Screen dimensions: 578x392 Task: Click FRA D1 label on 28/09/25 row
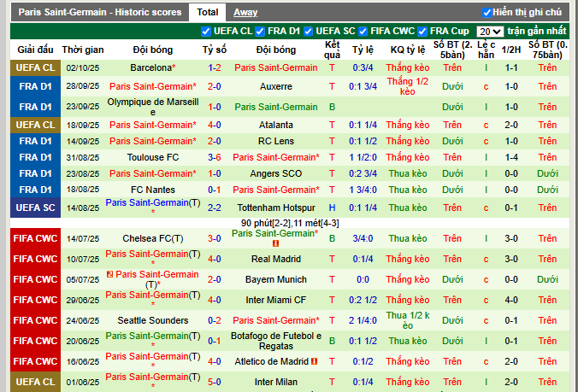35,86
